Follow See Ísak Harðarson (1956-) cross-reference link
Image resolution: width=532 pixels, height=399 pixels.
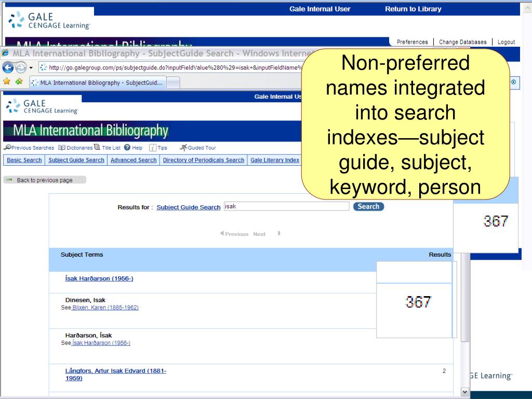tap(101, 343)
